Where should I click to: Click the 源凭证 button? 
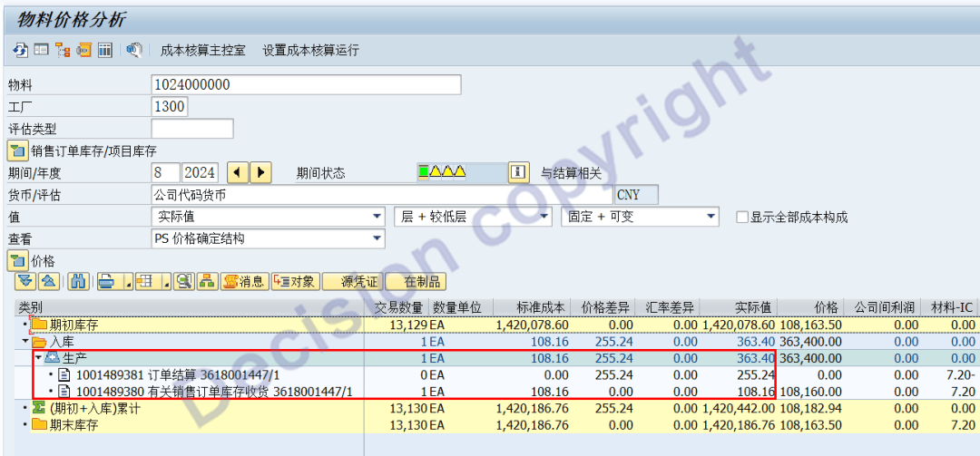(352, 281)
